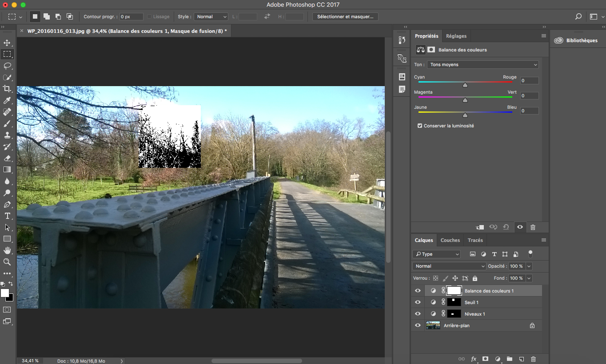Screen dimensions: 606x364
Task: Click the Sélectionner et masquer button
Action: tap(345, 16)
